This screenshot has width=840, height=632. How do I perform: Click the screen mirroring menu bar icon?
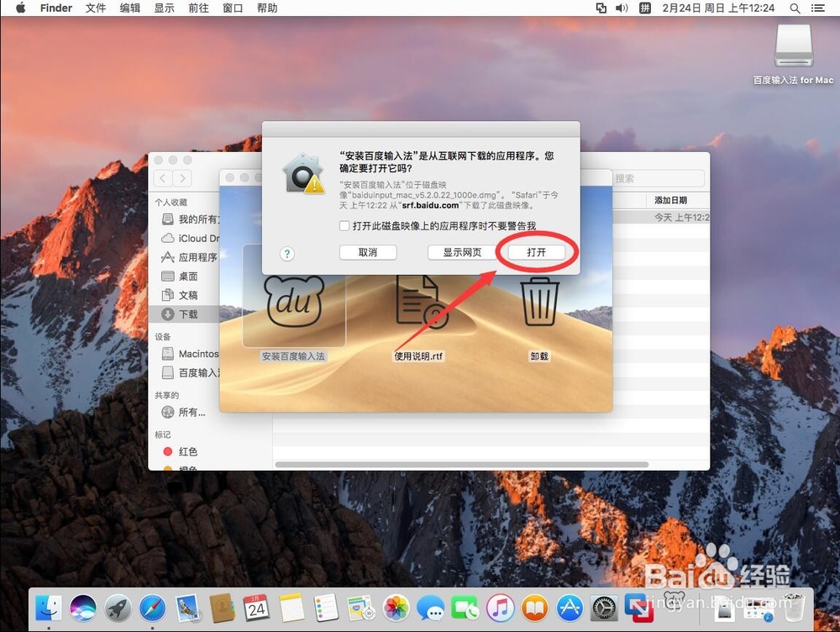coord(601,8)
